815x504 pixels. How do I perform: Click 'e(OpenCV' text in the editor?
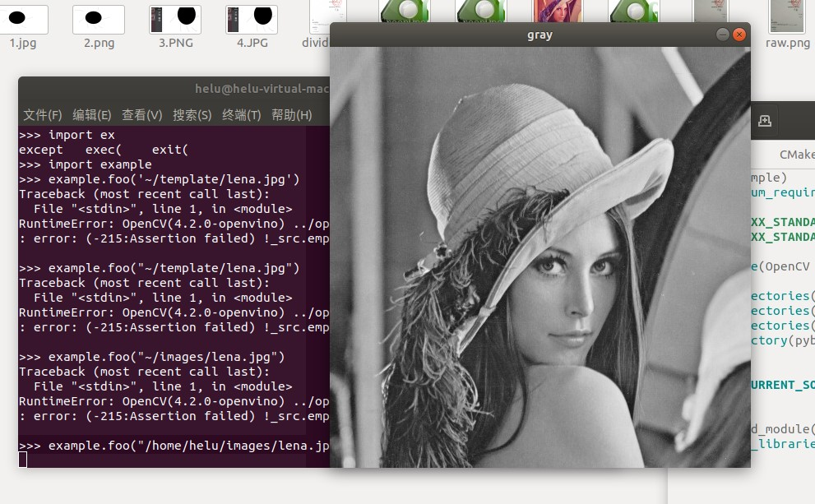coord(780,266)
